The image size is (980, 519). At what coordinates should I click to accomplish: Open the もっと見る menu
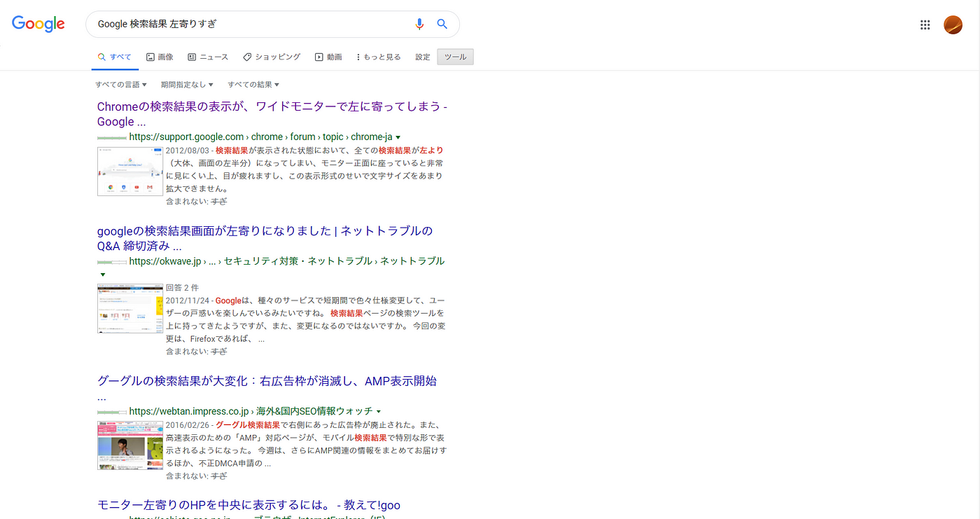pyautogui.click(x=379, y=57)
